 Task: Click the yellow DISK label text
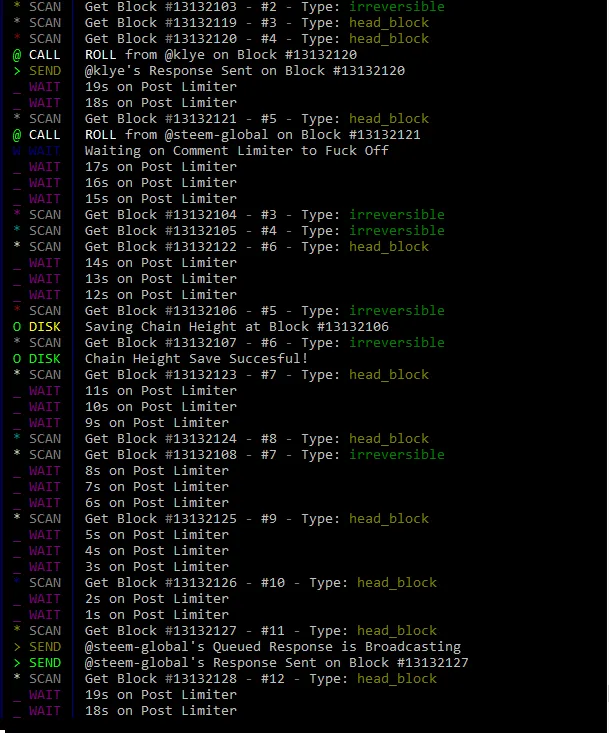(44, 327)
